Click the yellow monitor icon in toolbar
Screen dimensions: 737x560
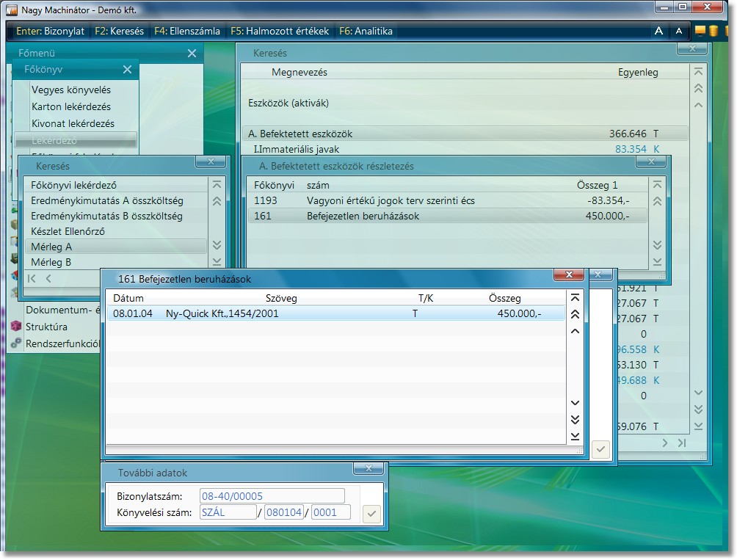pos(700,31)
